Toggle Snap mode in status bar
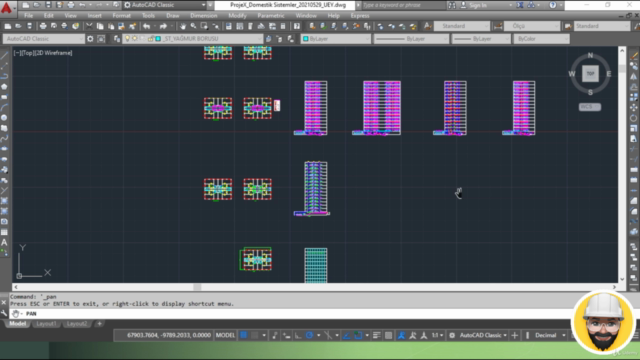 click(255, 335)
